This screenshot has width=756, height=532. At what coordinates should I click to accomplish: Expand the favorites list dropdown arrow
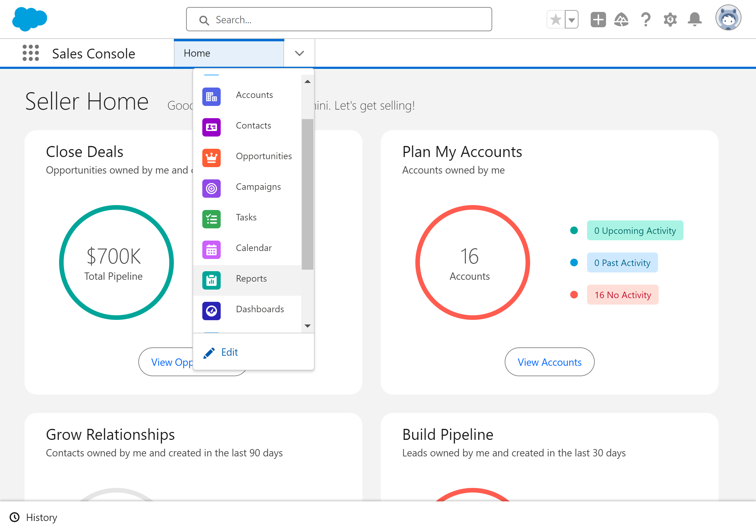click(x=572, y=19)
